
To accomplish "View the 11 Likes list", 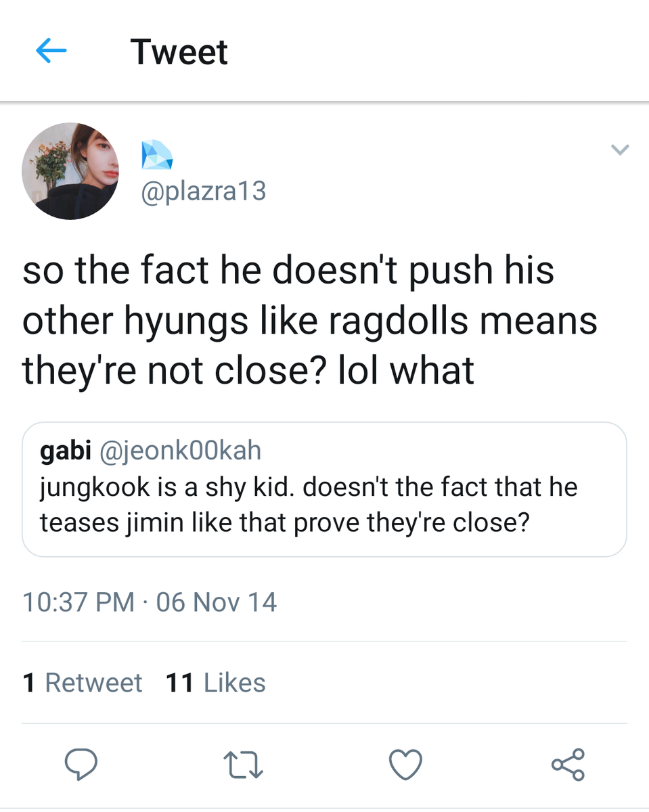I will coord(216,683).
